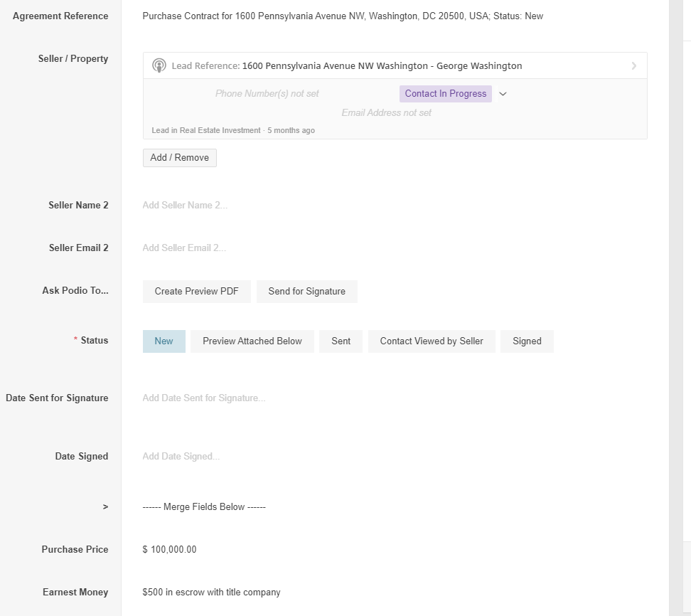The height and width of the screenshot is (616, 691).
Task: Expand the Contact In Progress dropdown arrow
Action: pos(503,94)
